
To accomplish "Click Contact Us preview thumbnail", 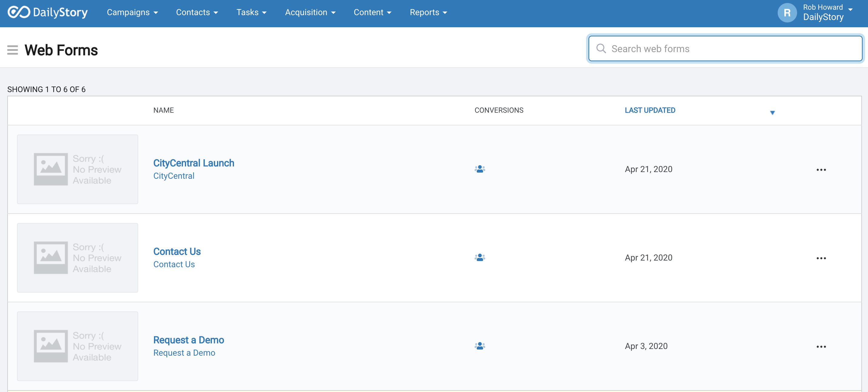I will 78,258.
